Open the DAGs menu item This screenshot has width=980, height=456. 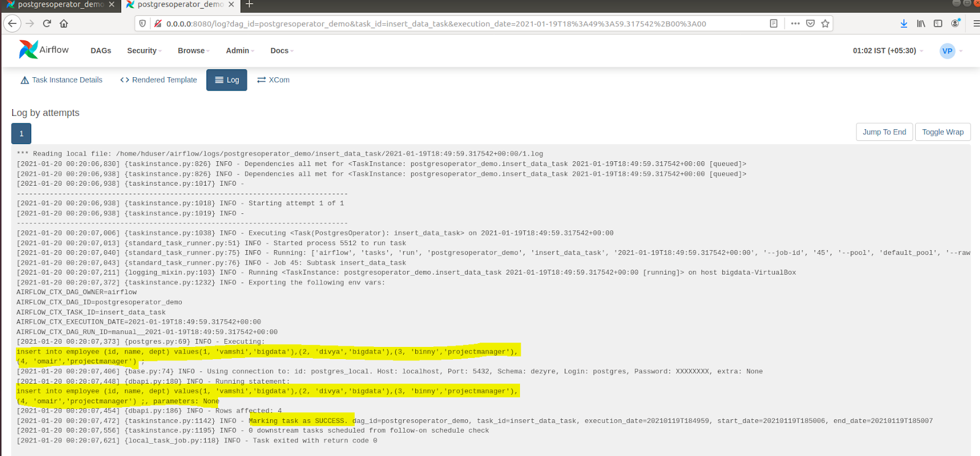100,51
